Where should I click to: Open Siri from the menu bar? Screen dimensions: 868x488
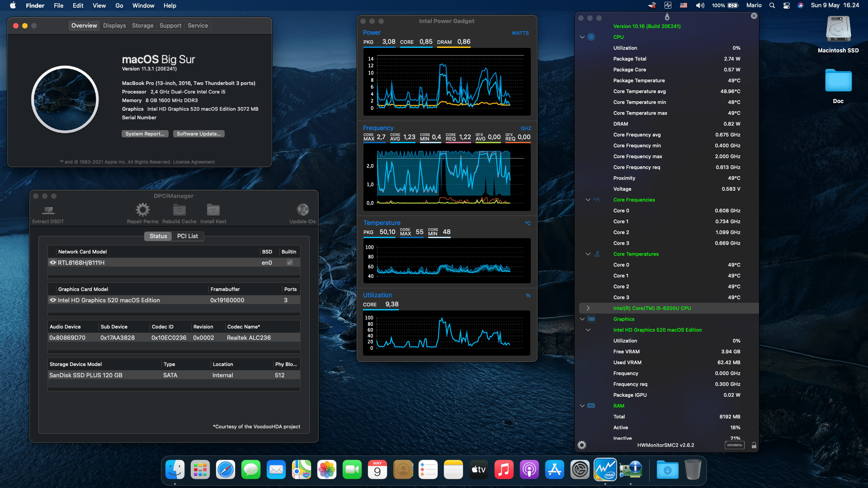click(801, 5)
